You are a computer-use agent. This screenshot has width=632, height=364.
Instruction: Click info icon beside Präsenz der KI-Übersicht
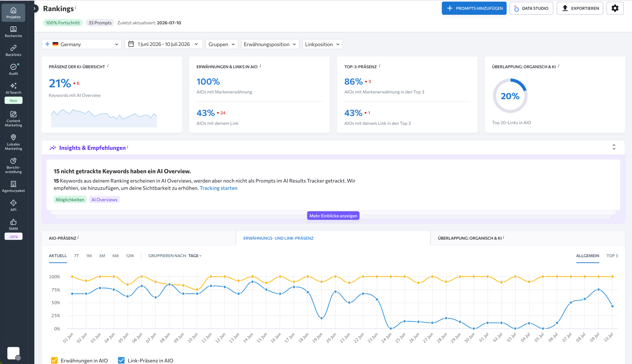108,66
